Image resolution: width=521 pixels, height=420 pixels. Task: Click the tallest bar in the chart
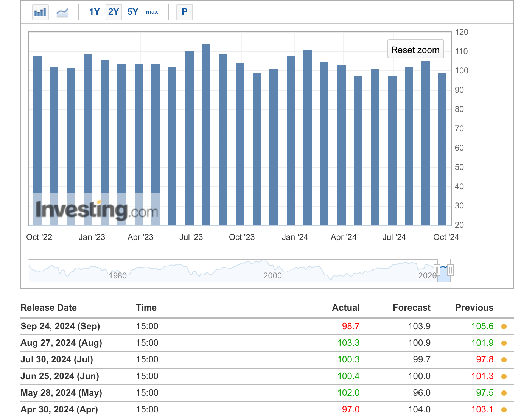click(x=206, y=134)
